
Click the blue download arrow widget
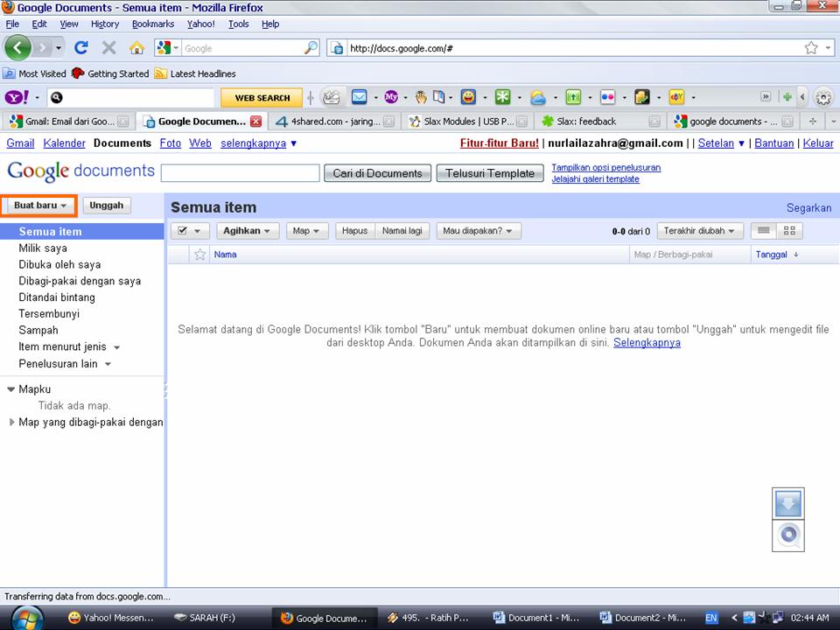click(788, 504)
